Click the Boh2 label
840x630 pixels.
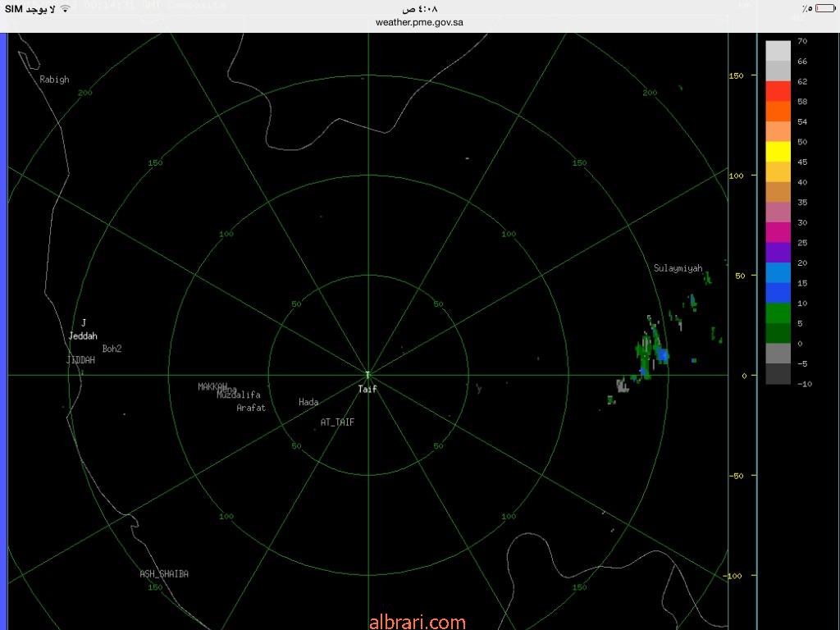[x=112, y=348]
